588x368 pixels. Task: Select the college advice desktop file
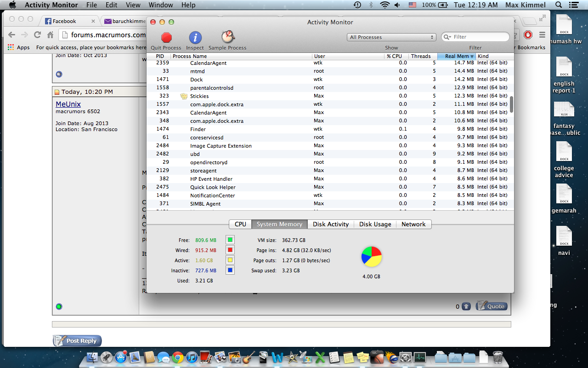tap(564, 160)
